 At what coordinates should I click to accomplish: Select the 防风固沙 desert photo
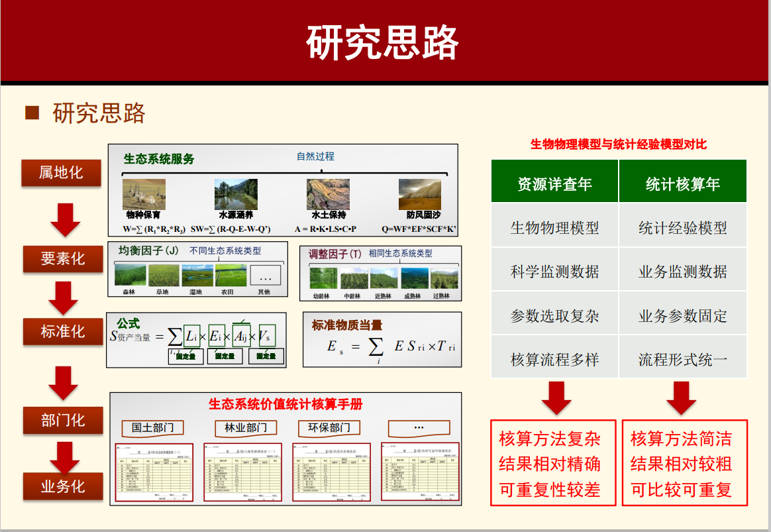(x=419, y=194)
